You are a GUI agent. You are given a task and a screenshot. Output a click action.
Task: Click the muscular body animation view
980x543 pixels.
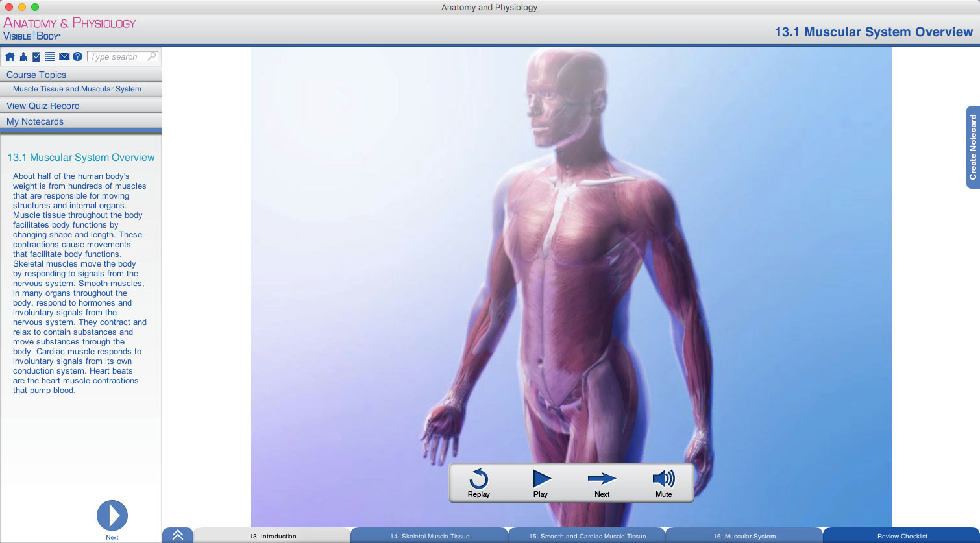[571, 287]
